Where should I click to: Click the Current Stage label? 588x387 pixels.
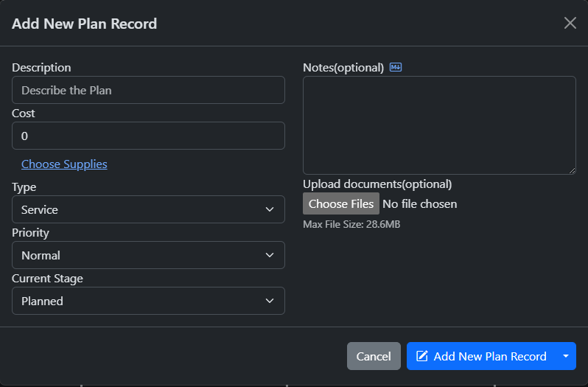coord(47,278)
